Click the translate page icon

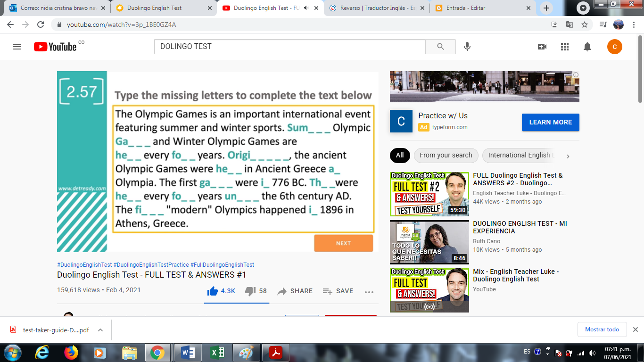point(570,25)
